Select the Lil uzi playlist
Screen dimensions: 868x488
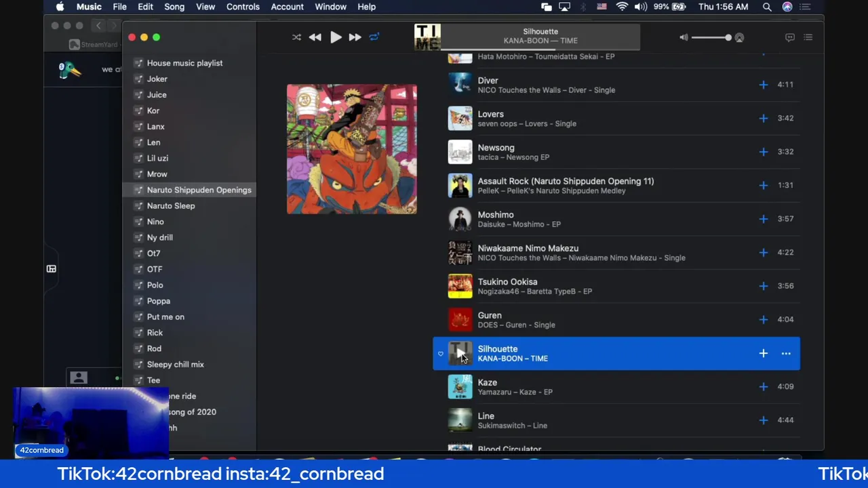pos(157,158)
